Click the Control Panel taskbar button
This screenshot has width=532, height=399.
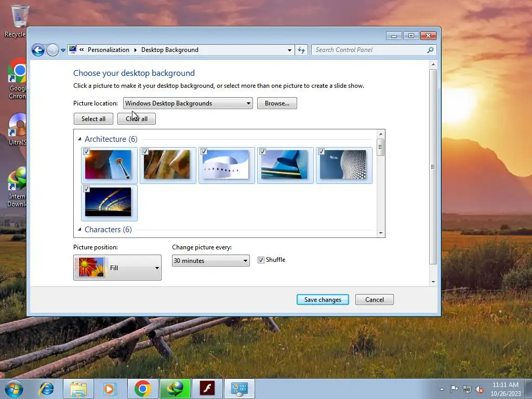(239, 389)
